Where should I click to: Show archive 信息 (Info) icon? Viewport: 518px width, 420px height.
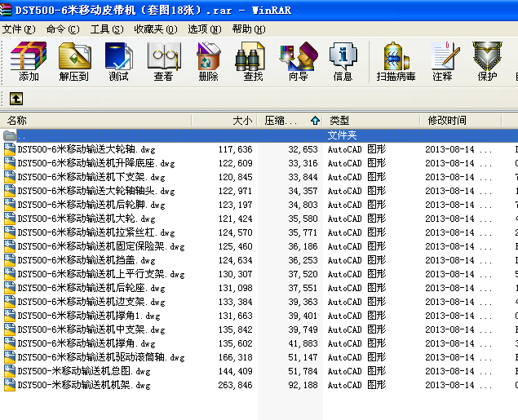pos(343,62)
